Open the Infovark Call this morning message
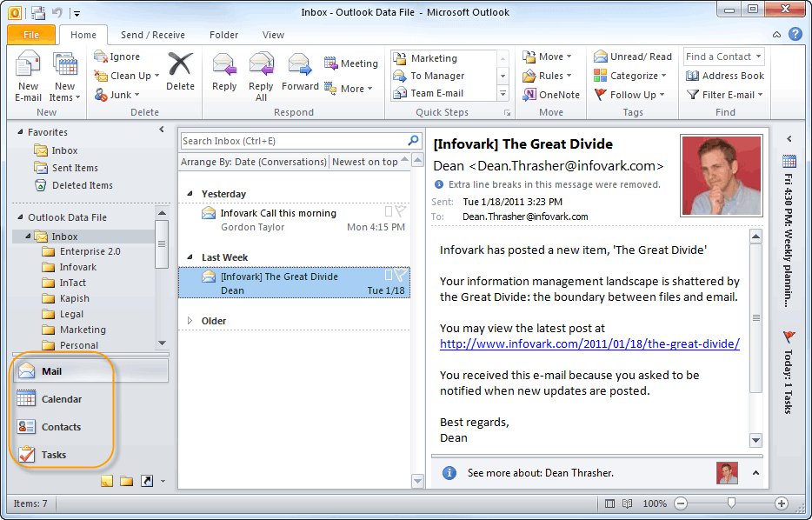Image resolution: width=812 pixels, height=520 pixels. point(294,220)
